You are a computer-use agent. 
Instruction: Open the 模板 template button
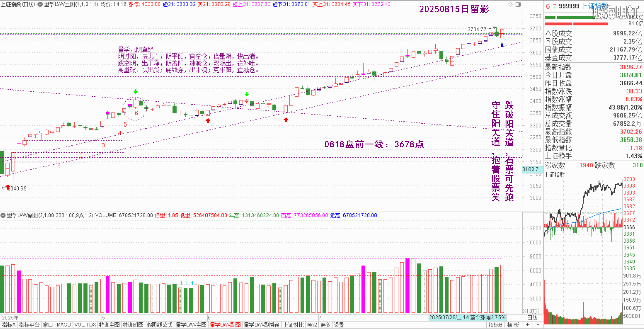click(x=513, y=325)
